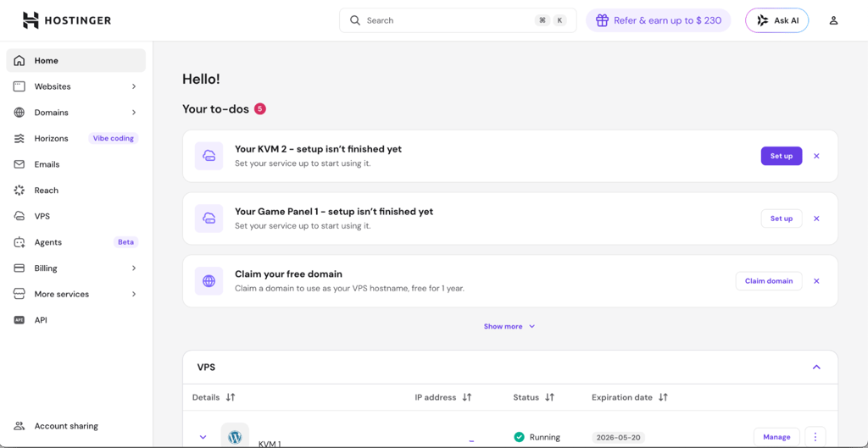The height and width of the screenshot is (448, 868).
Task: Click the Claim domain button
Action: pos(769,281)
